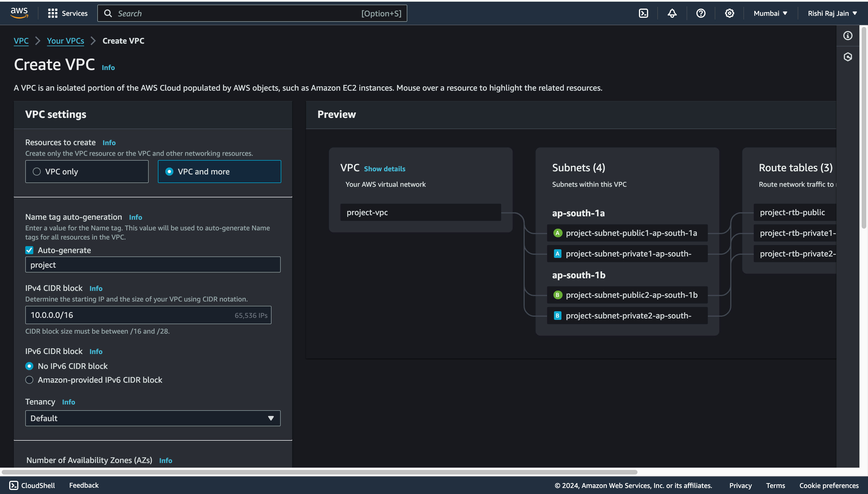Screen dimensions: 868x494
Task: Open the help question mark menu
Action: click(x=701, y=13)
